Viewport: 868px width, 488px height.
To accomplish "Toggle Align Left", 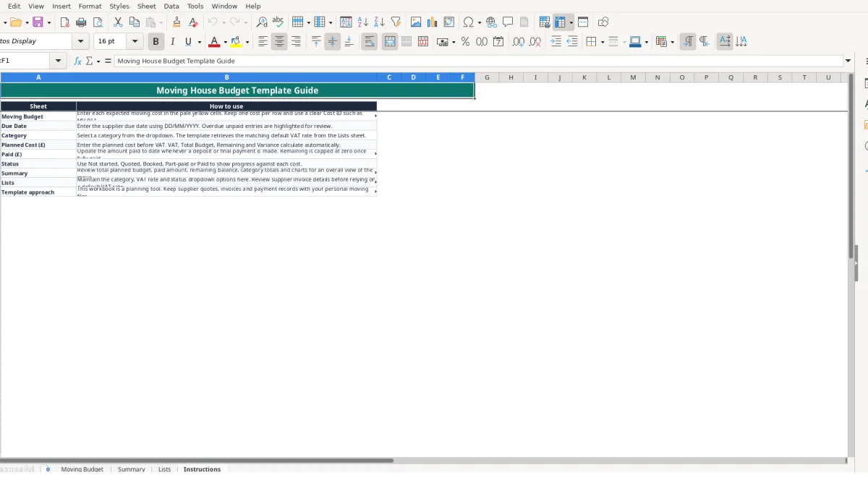I will (263, 42).
